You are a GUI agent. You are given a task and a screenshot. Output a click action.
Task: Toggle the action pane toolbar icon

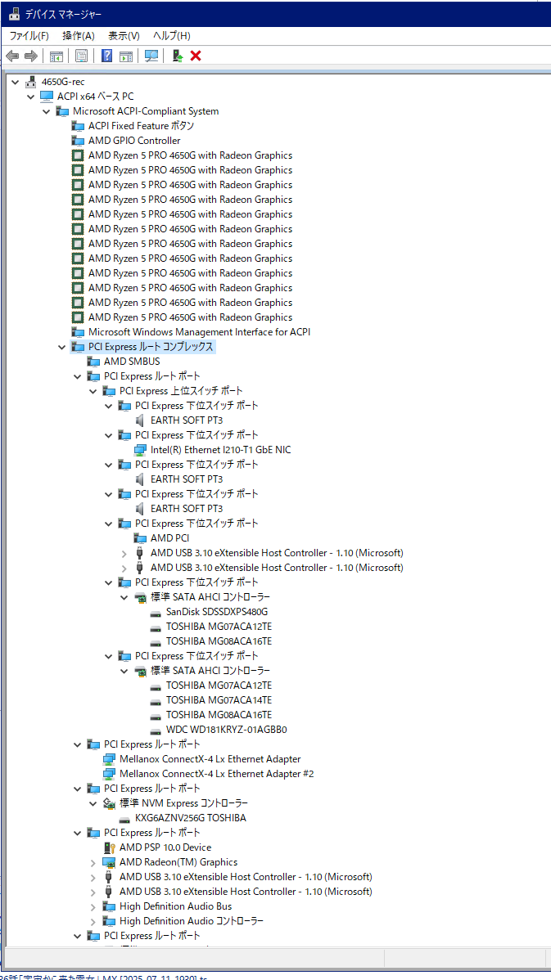[126, 56]
